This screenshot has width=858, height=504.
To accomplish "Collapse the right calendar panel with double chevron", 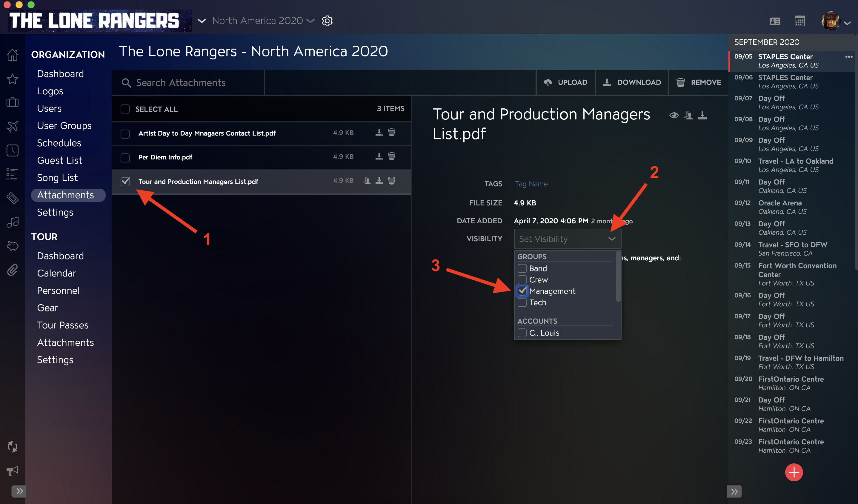I will (734, 491).
